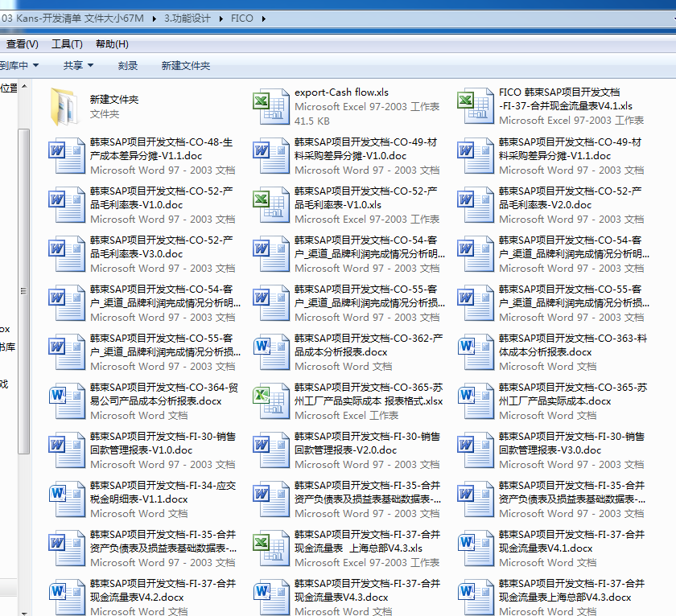Select CO-365-苏州工厂产品实际成本.docx icon
Screen dimensions: 676x616
click(475, 401)
